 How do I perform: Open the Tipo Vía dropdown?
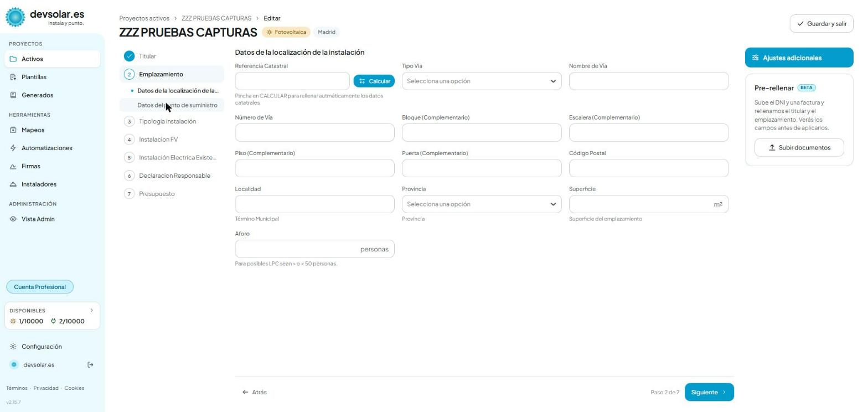tap(482, 81)
